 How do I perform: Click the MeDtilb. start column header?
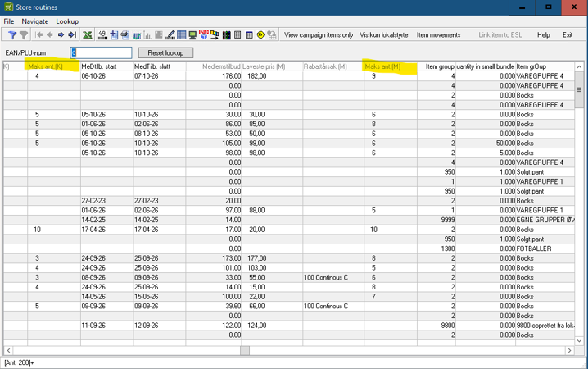click(106, 66)
